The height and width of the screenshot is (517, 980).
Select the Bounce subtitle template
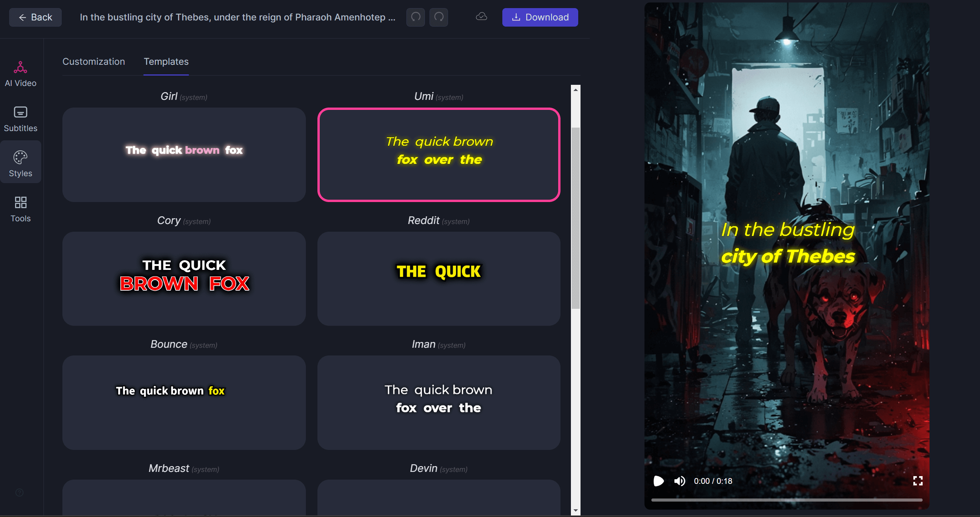pyautogui.click(x=183, y=402)
